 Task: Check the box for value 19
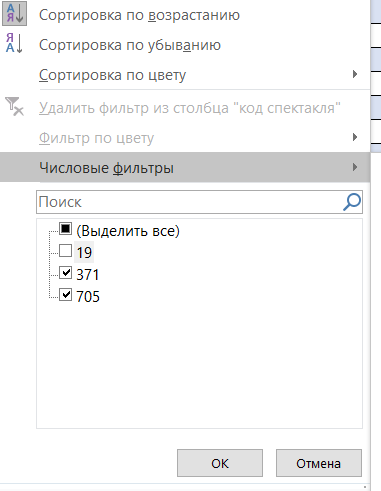tap(65, 251)
